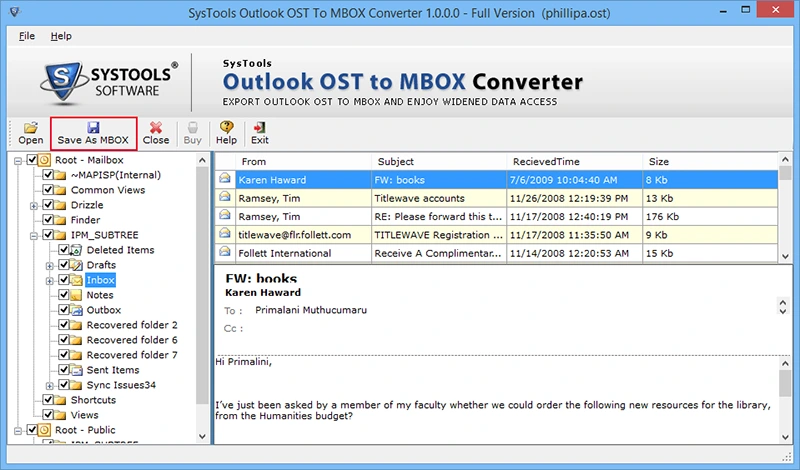Screen dimensions: 800x470
Task: Click the Root - Mailbox mailbox icon
Action: coord(44,160)
